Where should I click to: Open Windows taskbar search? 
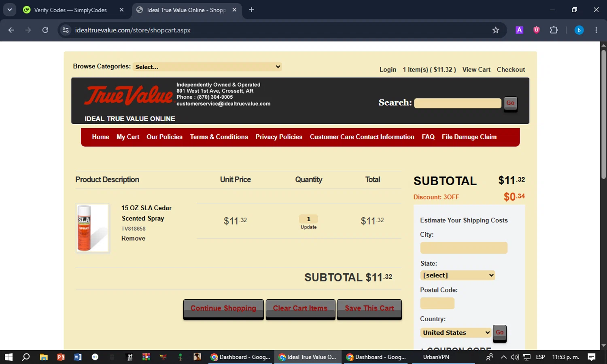pyautogui.click(x=26, y=357)
